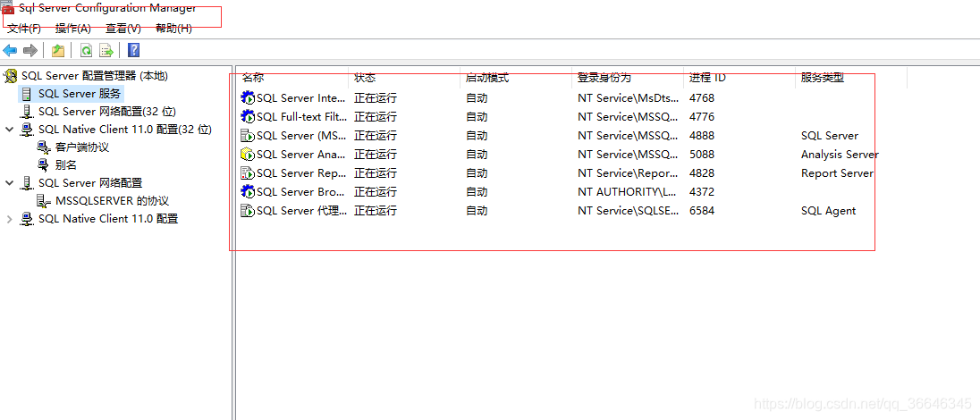Open the 帮助(H) menu
This screenshot has height=420, width=980.
pyautogui.click(x=173, y=28)
